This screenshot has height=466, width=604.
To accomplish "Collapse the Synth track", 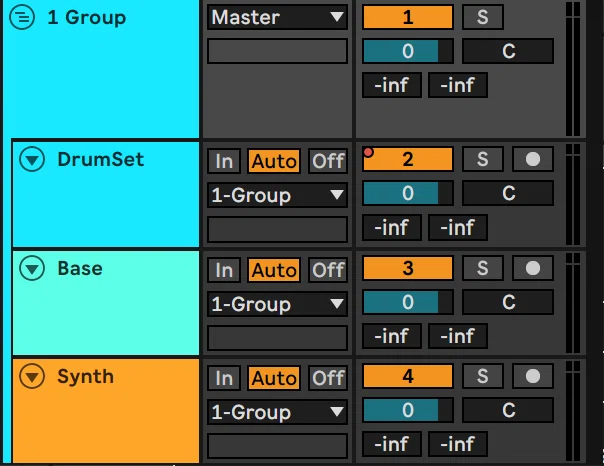I will (32, 376).
